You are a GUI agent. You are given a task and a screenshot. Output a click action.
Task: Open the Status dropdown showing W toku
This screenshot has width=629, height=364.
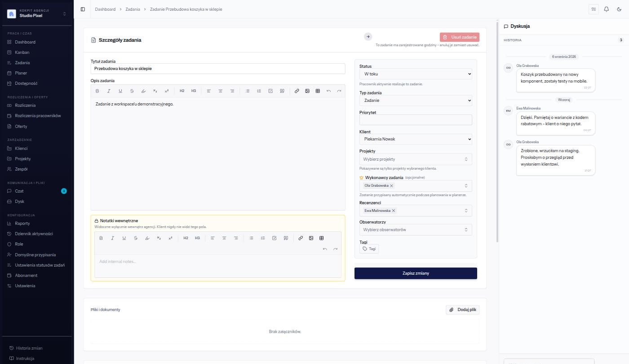tap(416, 74)
